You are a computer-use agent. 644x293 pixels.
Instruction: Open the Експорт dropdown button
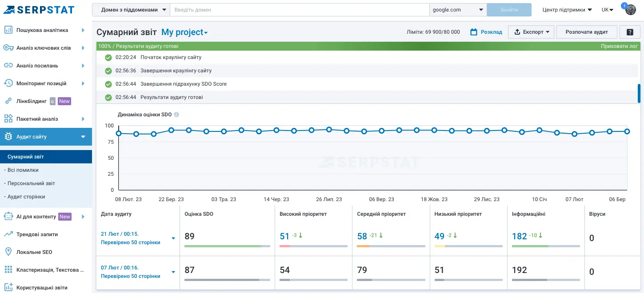point(531,32)
